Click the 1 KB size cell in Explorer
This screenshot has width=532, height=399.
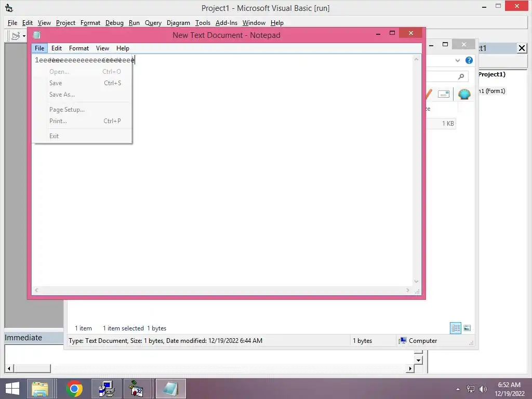(448, 124)
